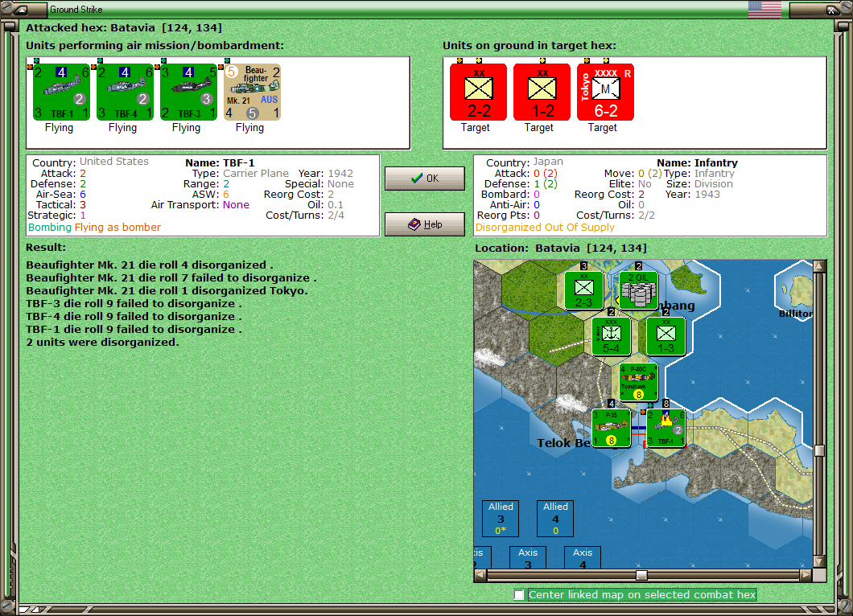853x616 pixels.
Task: Click the P-35 plane counter on the map
Action: click(x=612, y=429)
